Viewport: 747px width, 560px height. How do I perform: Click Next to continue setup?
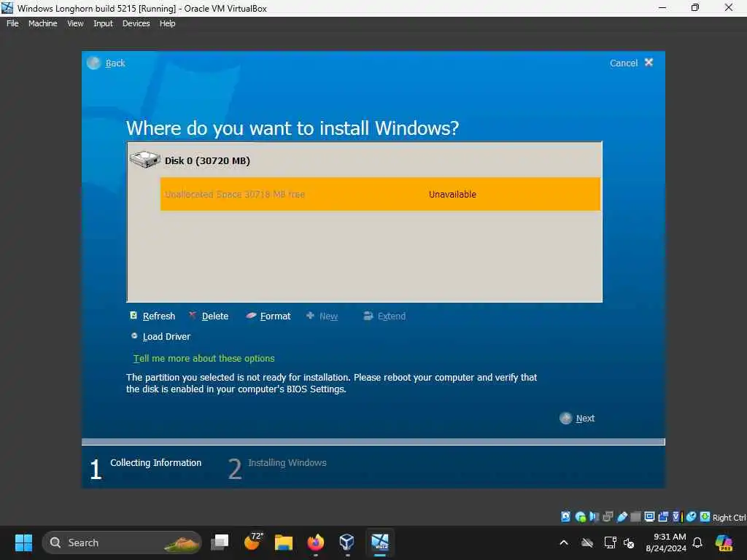tap(577, 418)
